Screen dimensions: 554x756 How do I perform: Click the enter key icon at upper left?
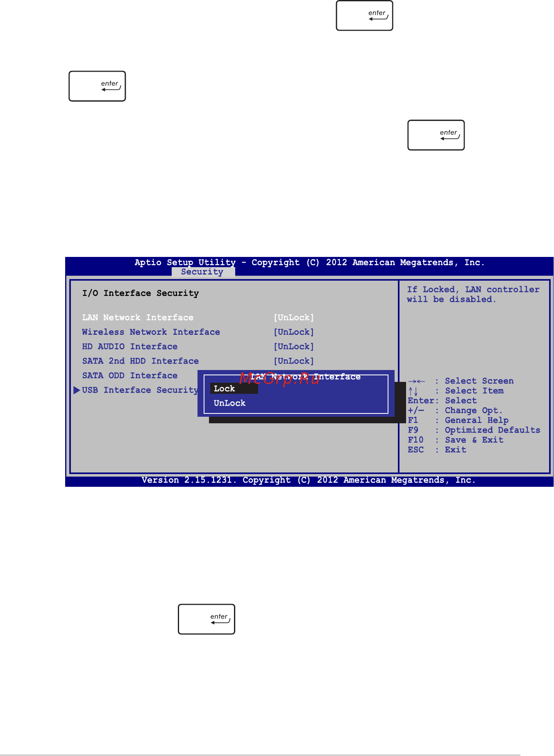tap(97, 86)
